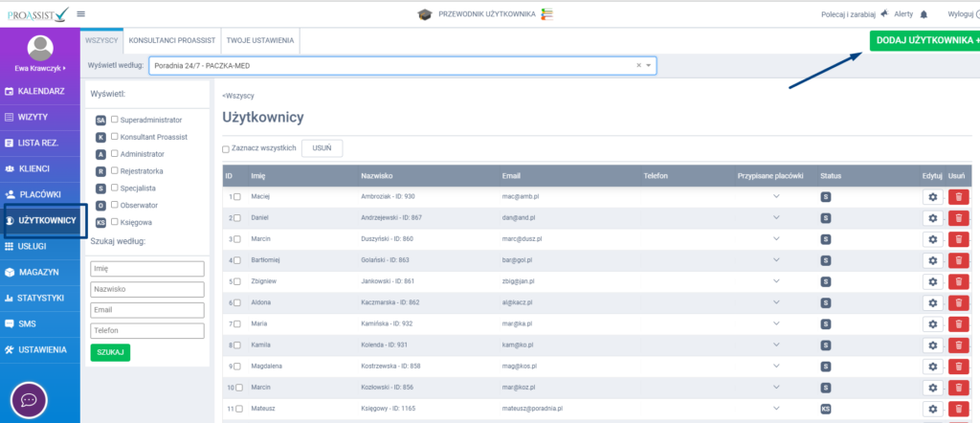Expand assigned facilities for Maria Kamińska
This screenshot has height=423, width=980.
776,323
